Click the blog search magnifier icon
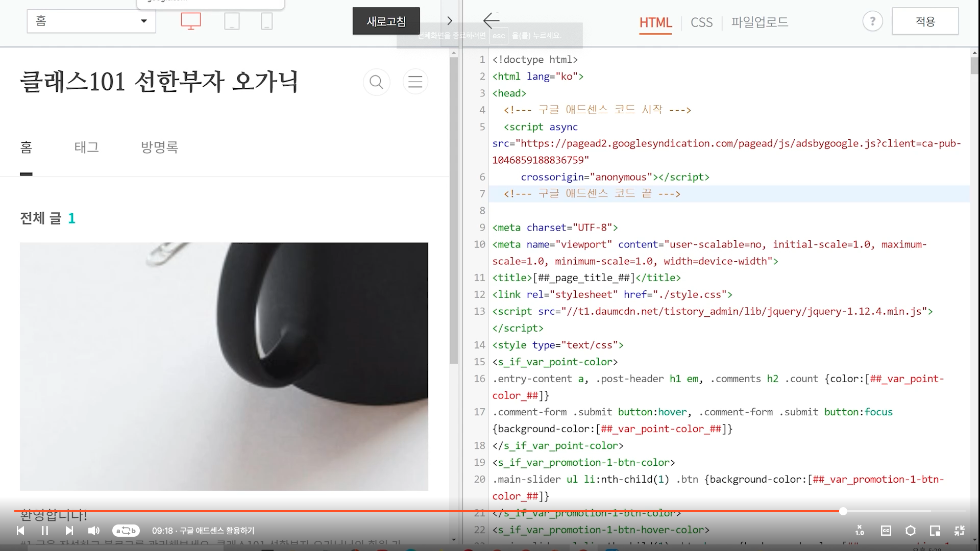Image resolution: width=980 pixels, height=551 pixels. (x=376, y=82)
